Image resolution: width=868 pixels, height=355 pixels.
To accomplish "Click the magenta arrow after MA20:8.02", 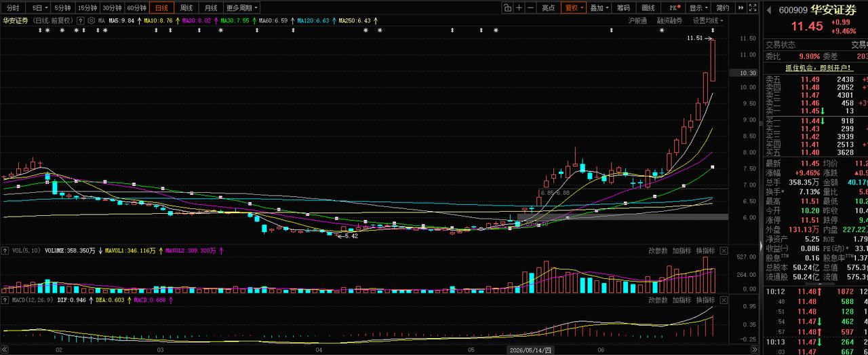I will point(215,20).
